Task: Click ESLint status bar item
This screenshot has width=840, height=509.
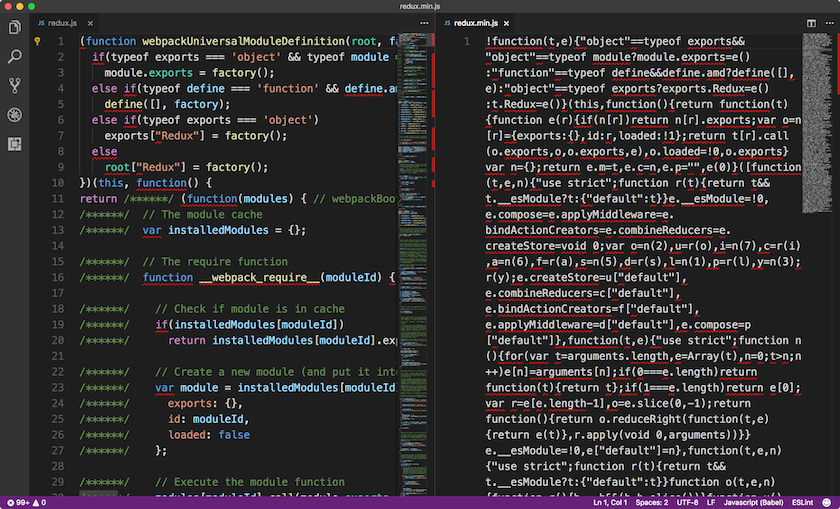Action: (x=802, y=503)
